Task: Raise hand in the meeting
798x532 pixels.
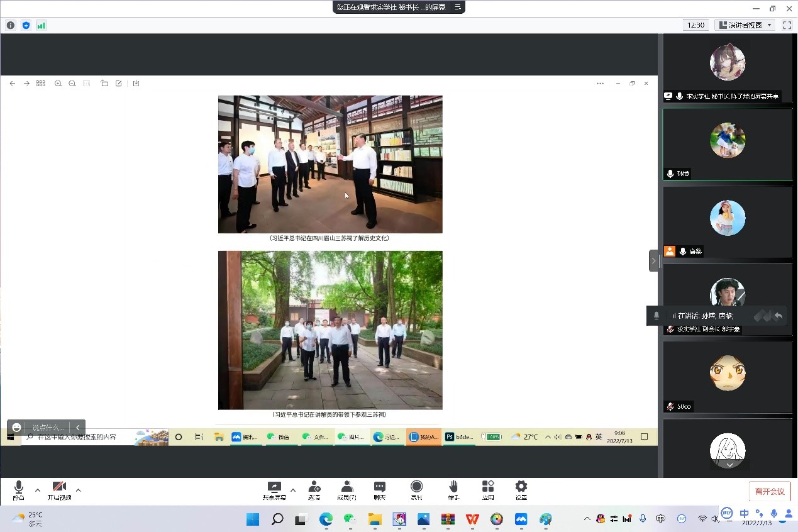Action: point(453,490)
